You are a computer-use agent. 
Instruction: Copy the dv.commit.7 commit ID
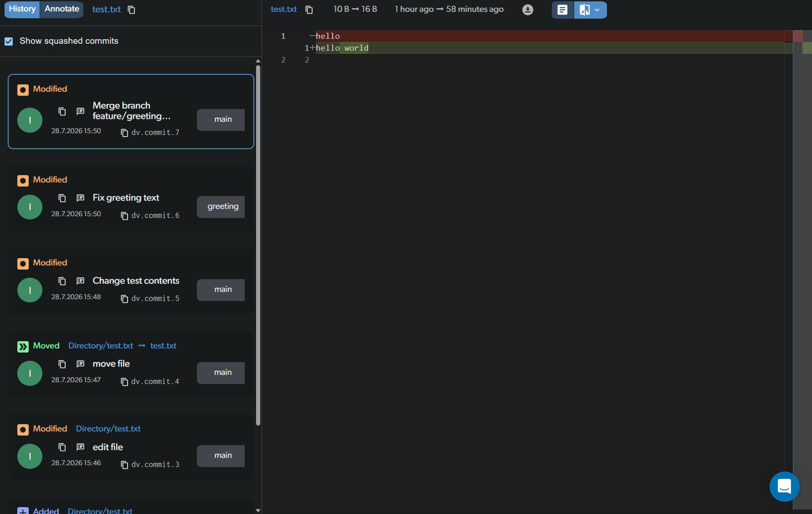[x=124, y=133]
